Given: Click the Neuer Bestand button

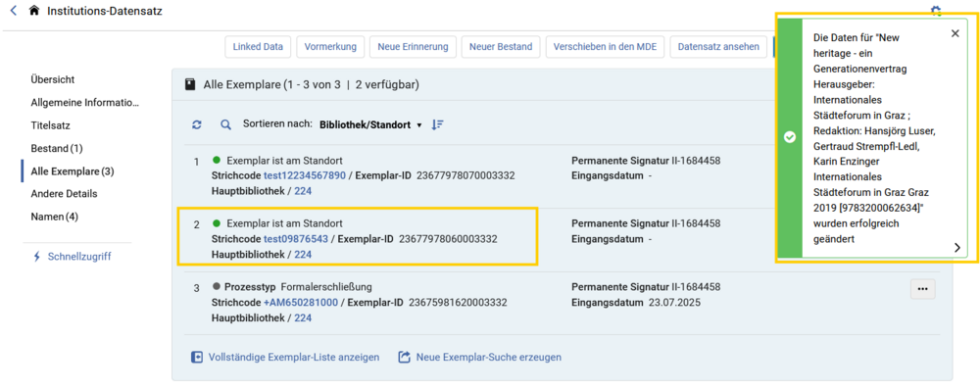Looking at the screenshot, I should click(x=501, y=47).
